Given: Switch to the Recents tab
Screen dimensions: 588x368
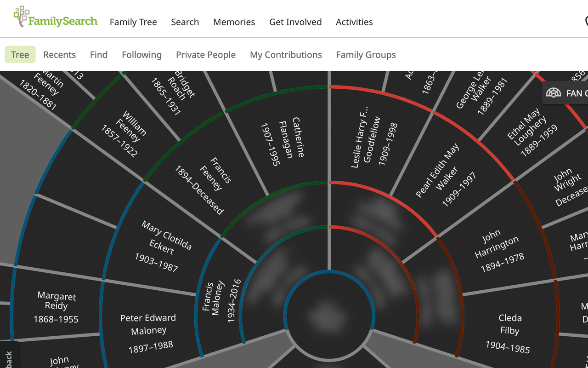Looking at the screenshot, I should 59,55.
